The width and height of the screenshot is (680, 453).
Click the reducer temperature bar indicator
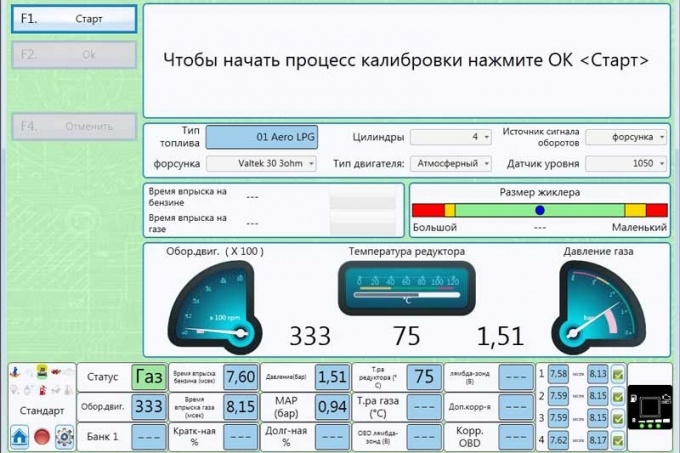[407, 295]
